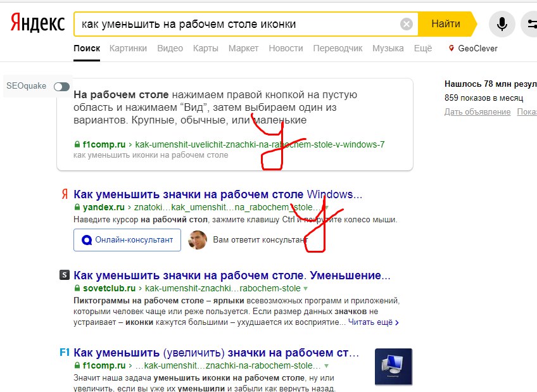Open result titled Как уменьшить значки... Уменьшение
This screenshot has width=537, height=392.
coord(232,275)
